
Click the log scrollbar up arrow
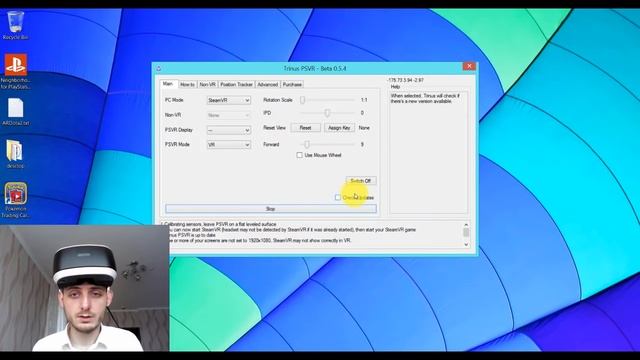[x=466, y=225]
